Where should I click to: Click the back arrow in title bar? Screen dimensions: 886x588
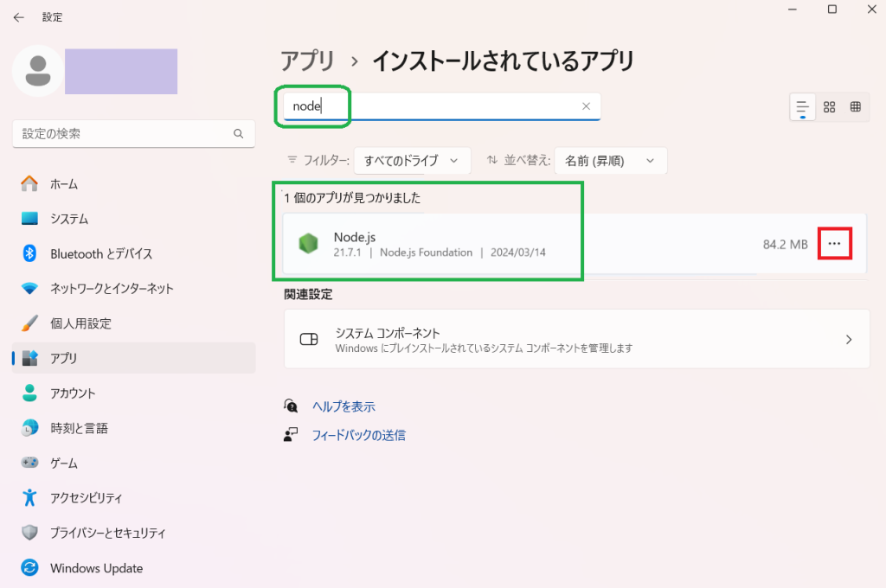(x=18, y=17)
